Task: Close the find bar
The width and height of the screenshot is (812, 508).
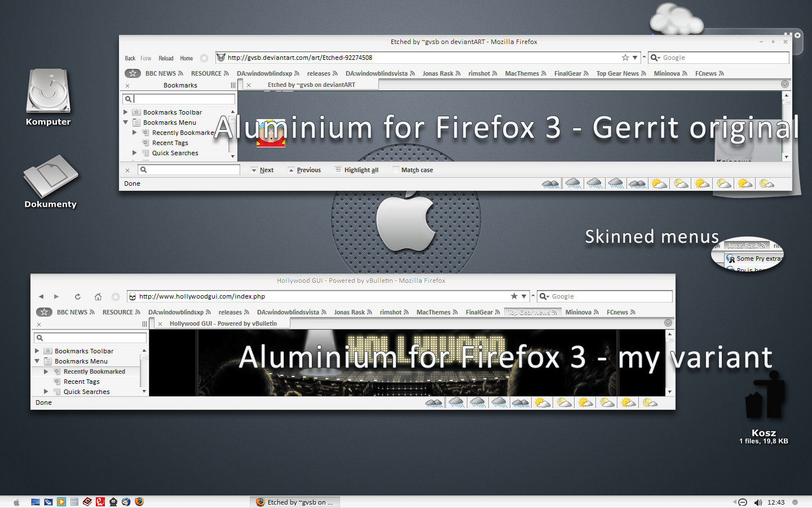Action: coord(127,170)
